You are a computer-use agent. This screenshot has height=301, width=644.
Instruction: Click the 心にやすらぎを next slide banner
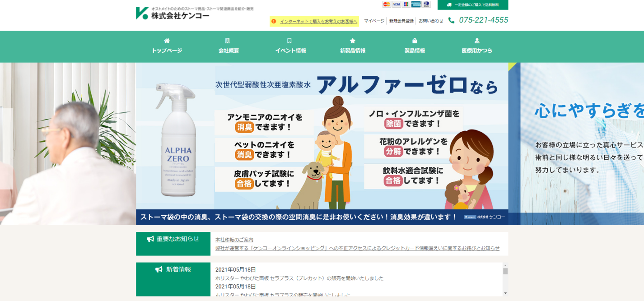point(582,144)
